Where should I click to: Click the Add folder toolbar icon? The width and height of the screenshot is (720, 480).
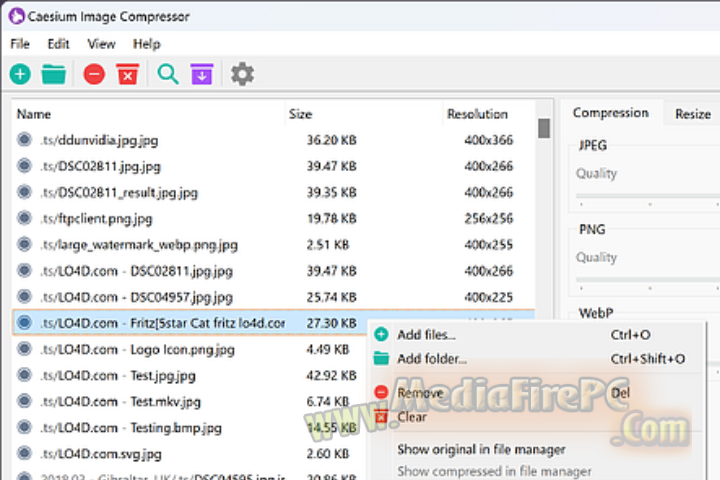tap(54, 74)
